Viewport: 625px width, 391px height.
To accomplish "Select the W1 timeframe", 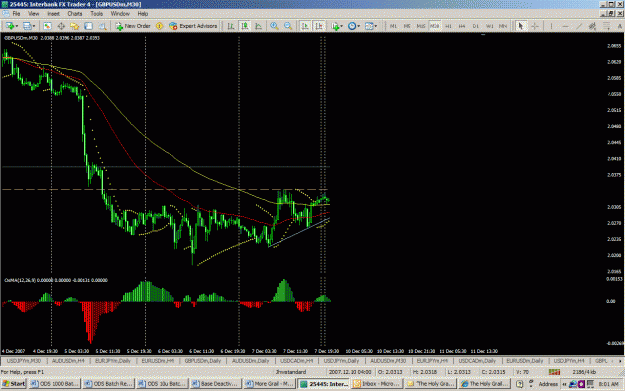I will [489, 26].
